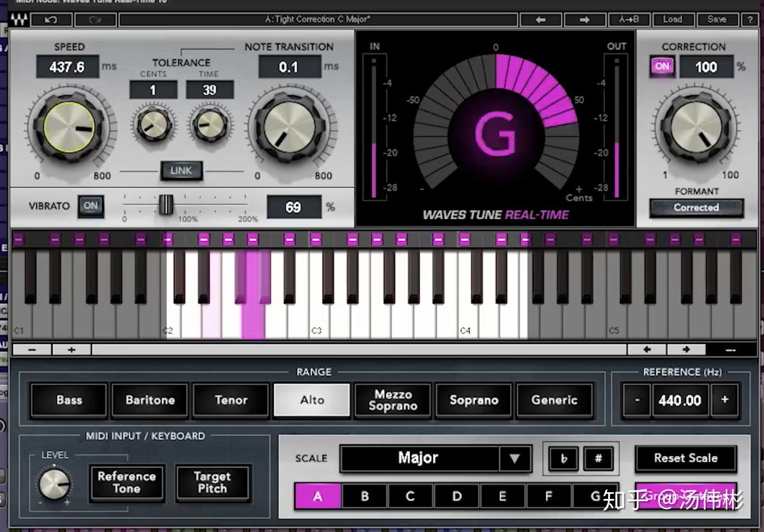Click the Speed knob
764x532 pixels.
click(x=70, y=127)
